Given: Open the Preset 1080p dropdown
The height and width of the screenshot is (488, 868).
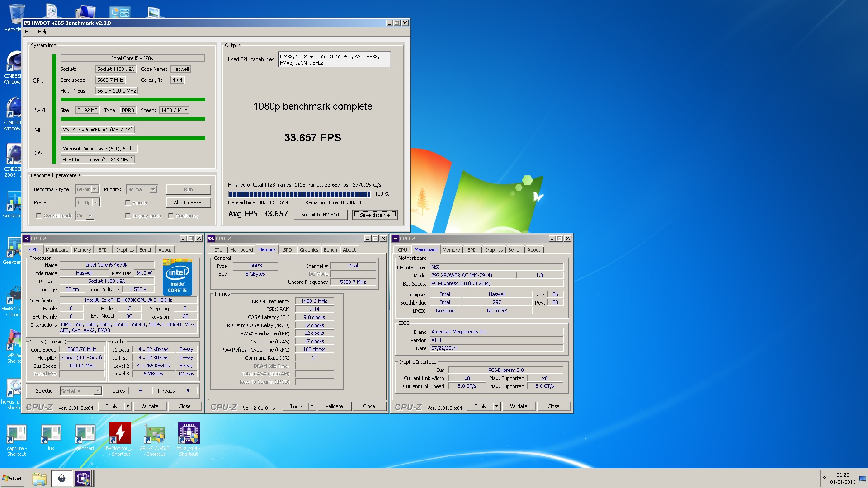Looking at the screenshot, I should click(x=88, y=202).
